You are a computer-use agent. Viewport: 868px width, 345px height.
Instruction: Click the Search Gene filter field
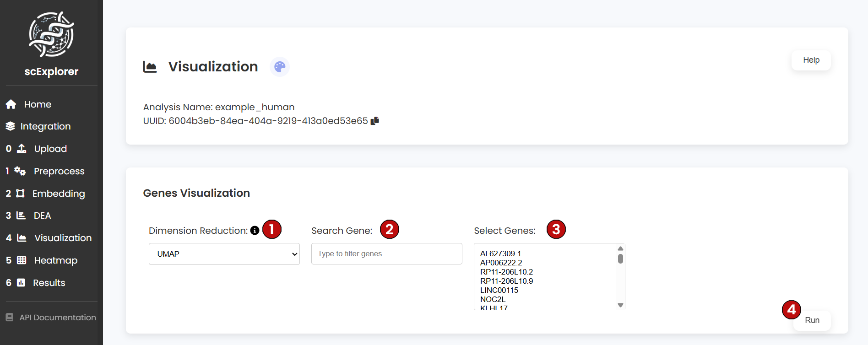coord(386,254)
